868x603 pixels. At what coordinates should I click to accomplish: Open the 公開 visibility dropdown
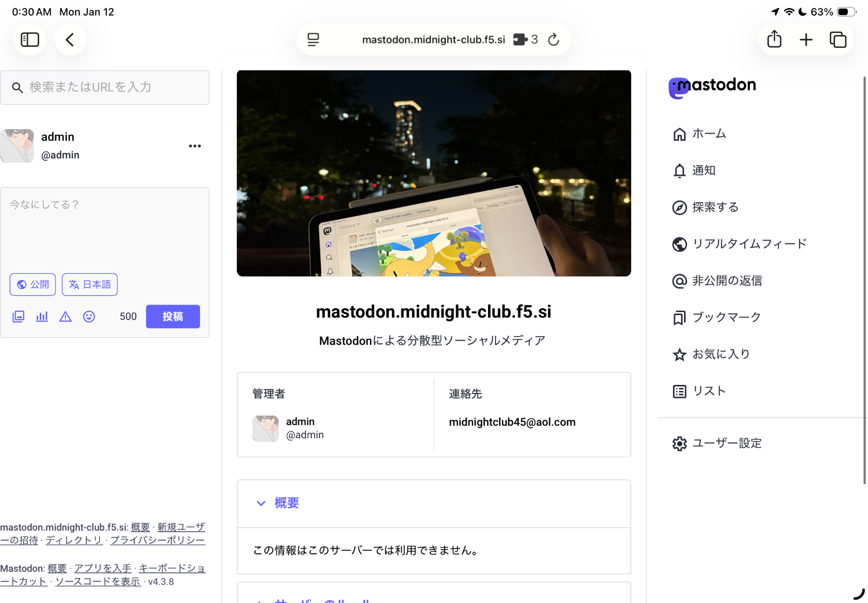33,285
